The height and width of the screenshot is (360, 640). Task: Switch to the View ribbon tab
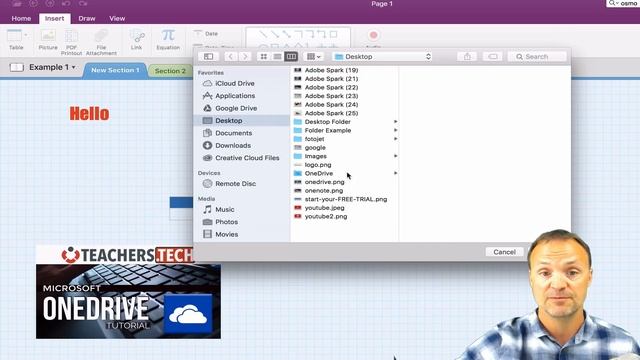pos(117,18)
